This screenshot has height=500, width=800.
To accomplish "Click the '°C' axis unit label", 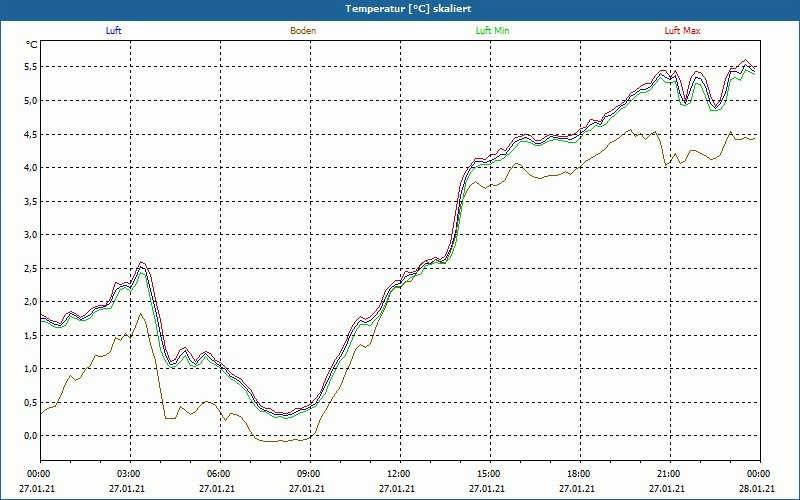I will click(x=32, y=45).
